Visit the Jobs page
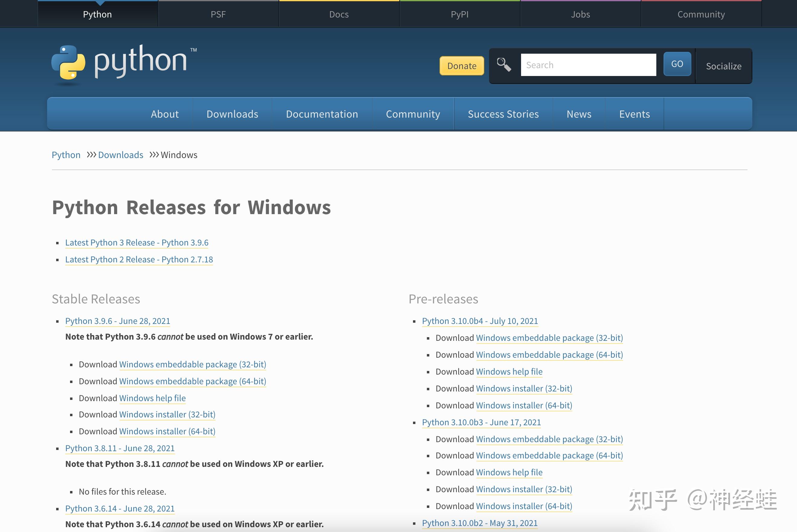The image size is (797, 532). (580, 14)
